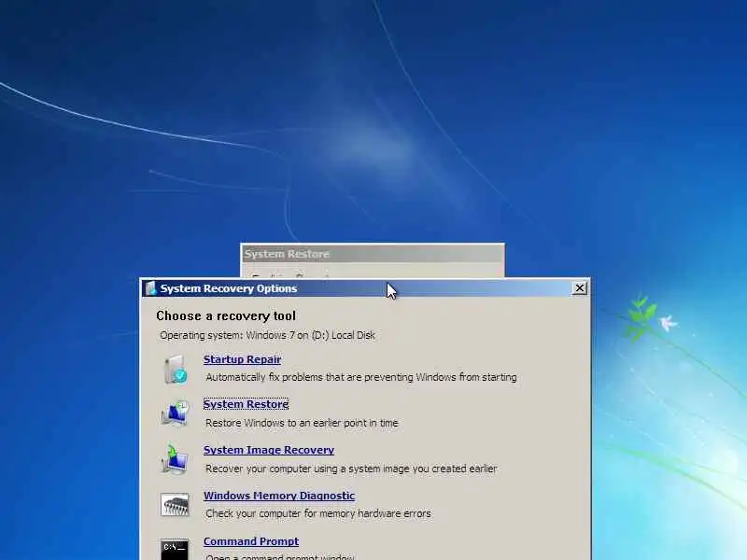Click 'Check your computer for memory' text
This screenshot has width=747, height=560.
pos(318,514)
